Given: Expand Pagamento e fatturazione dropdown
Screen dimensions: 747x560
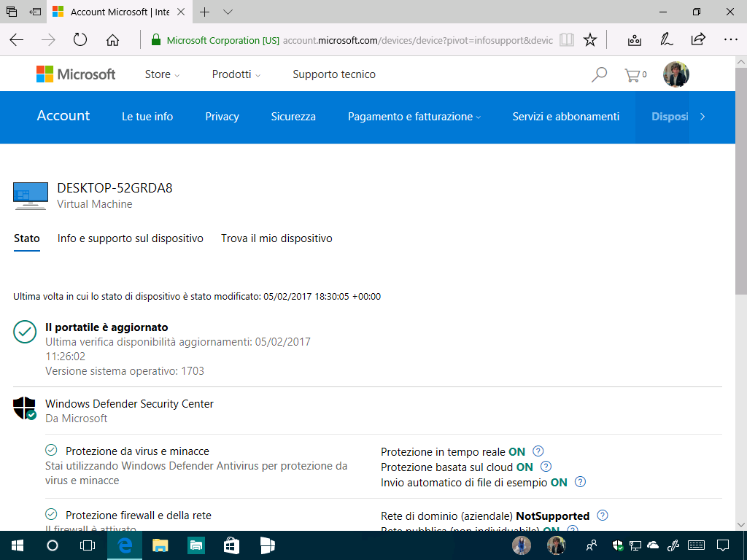Looking at the screenshot, I should click(x=414, y=117).
